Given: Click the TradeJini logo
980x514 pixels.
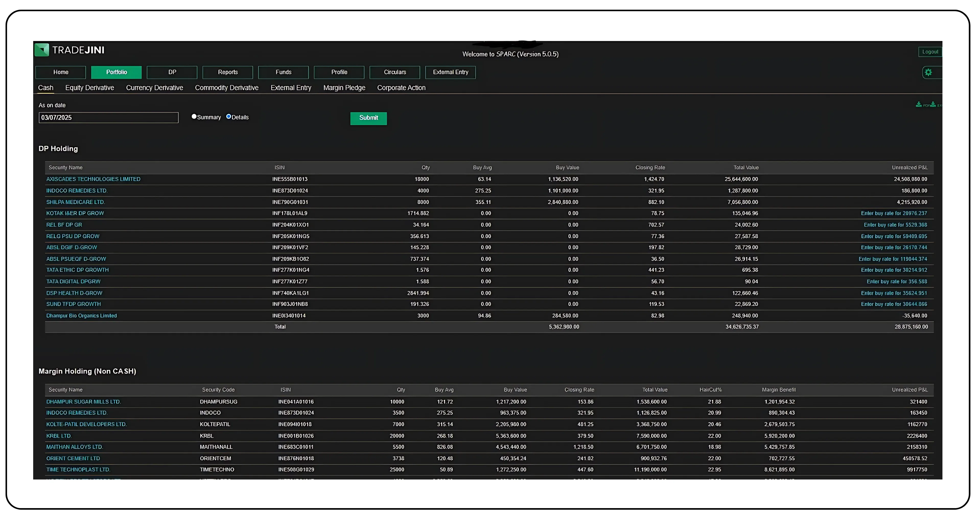Looking at the screenshot, I should tap(69, 50).
